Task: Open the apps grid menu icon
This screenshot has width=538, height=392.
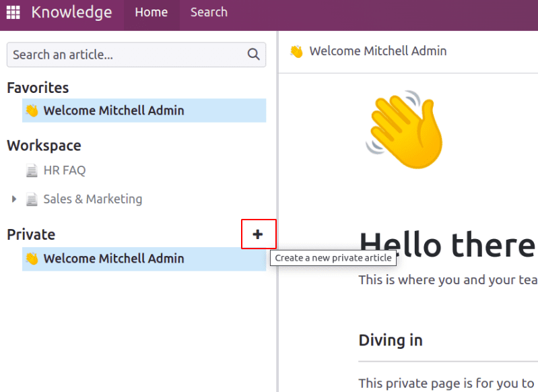Action: pos(13,12)
